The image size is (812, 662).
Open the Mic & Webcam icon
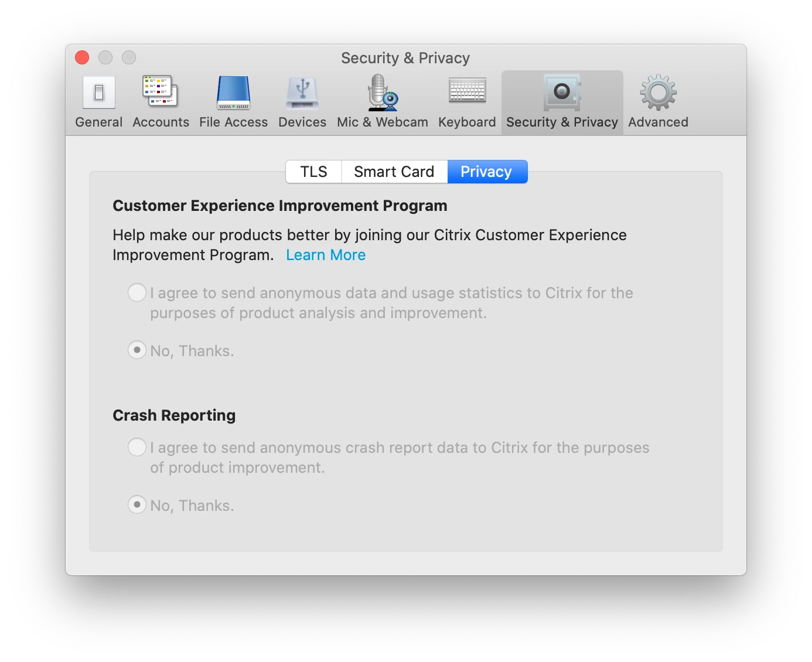(x=382, y=93)
